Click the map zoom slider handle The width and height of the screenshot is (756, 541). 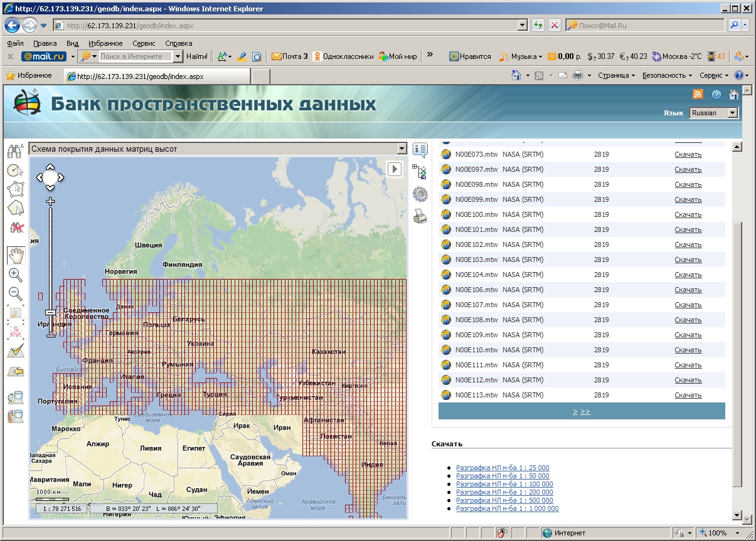click(x=50, y=312)
